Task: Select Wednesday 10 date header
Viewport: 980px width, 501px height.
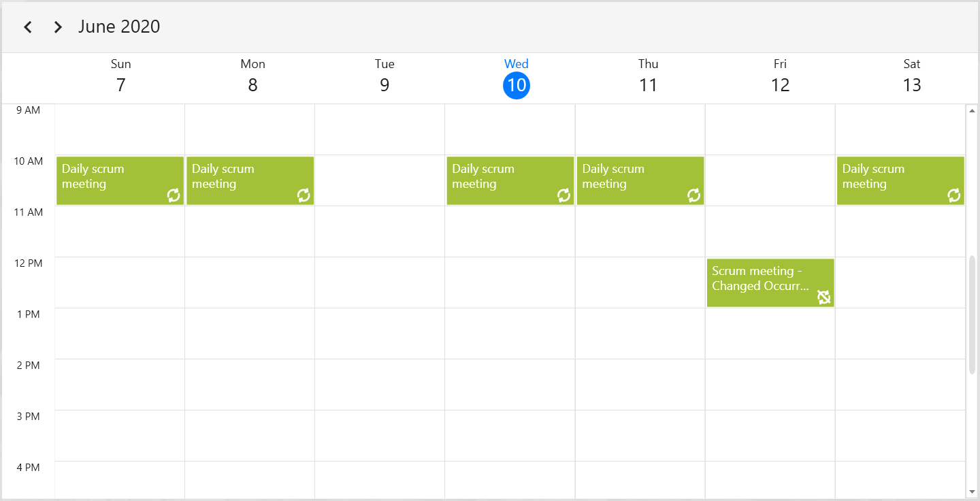Action: pyautogui.click(x=517, y=85)
